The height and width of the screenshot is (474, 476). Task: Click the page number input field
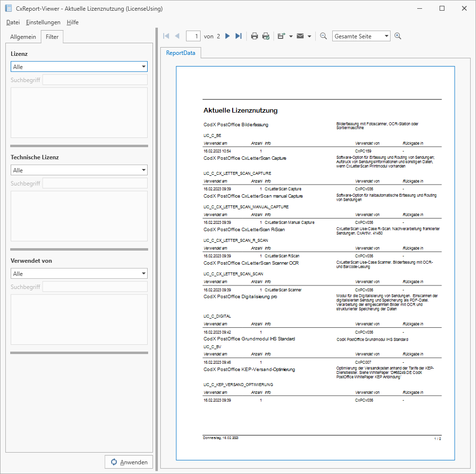point(193,36)
